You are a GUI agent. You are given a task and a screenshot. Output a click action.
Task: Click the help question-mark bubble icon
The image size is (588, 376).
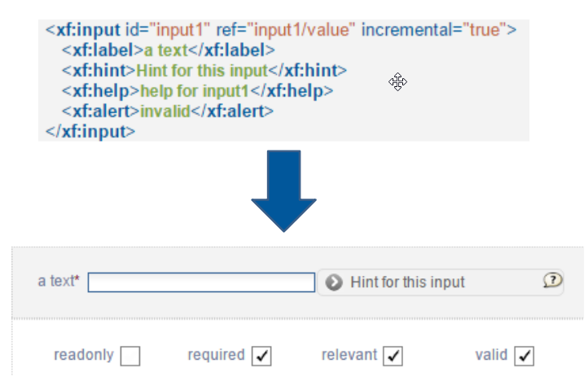(552, 281)
